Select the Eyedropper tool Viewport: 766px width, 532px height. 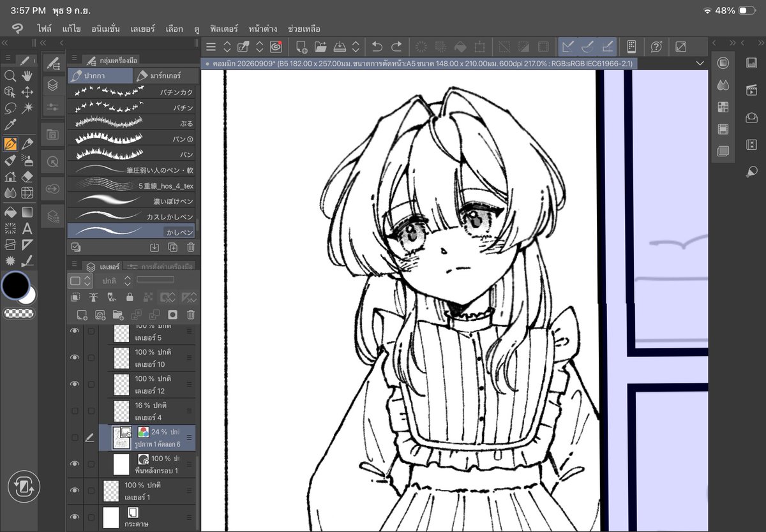coord(10,125)
